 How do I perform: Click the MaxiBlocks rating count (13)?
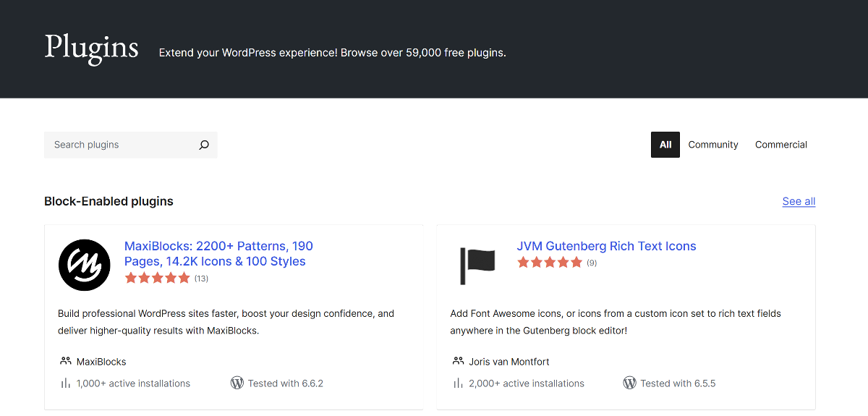[201, 279]
